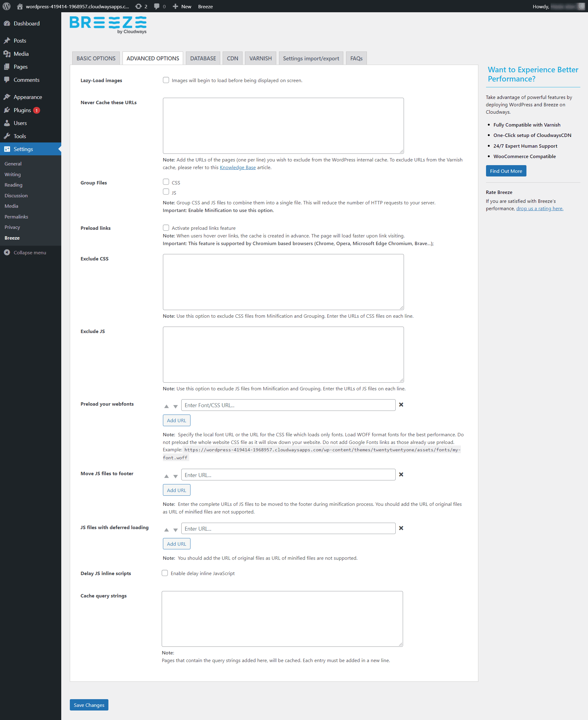The width and height of the screenshot is (588, 720).
Task: Open the Dashboard sidebar item
Action: tap(26, 23)
